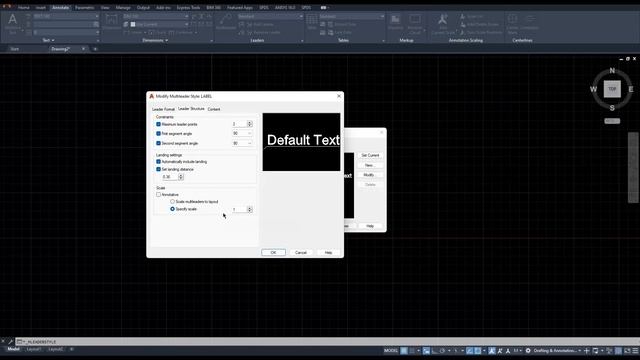
Task: Click the Specify scale spinner arrows
Action: pos(250,209)
